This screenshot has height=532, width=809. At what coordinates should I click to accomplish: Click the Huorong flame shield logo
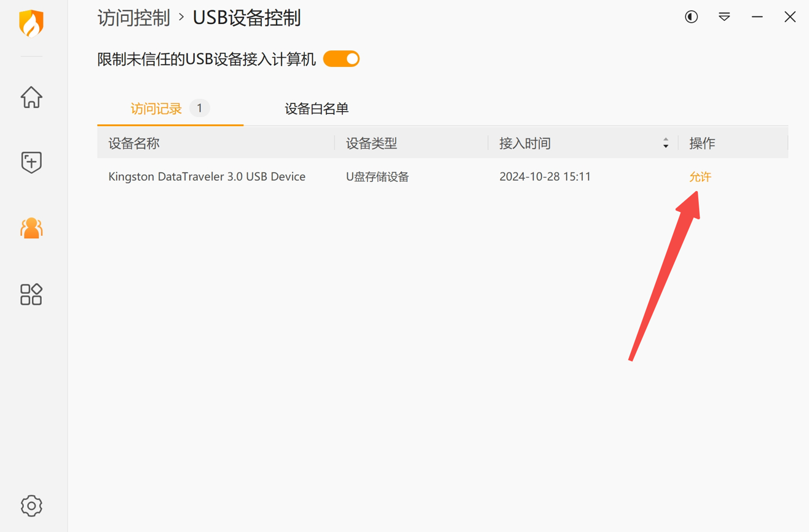point(31,24)
